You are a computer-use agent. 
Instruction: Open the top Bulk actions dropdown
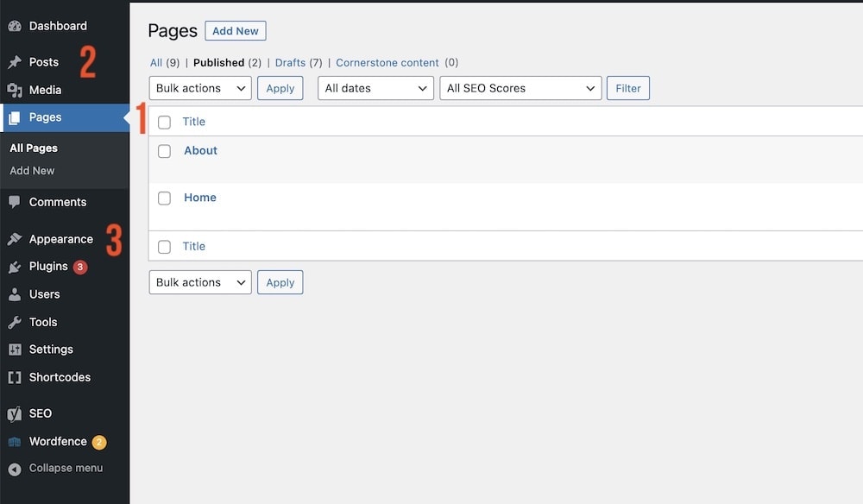[200, 88]
